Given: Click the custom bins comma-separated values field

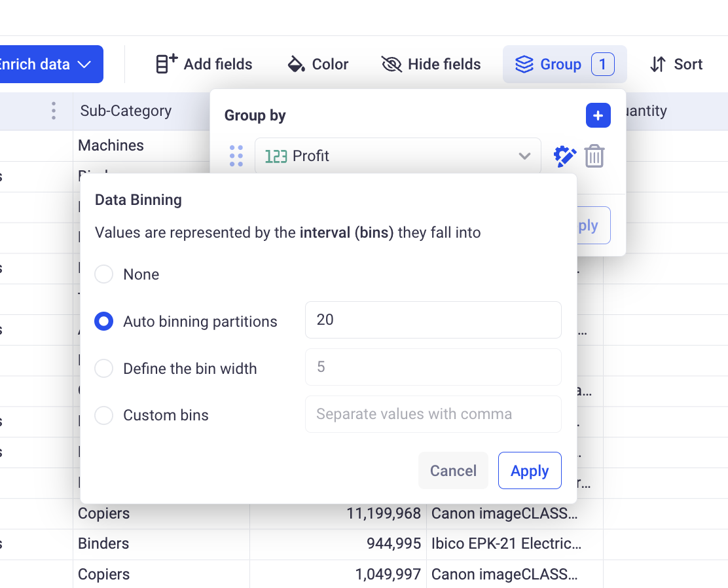Looking at the screenshot, I should tap(433, 414).
